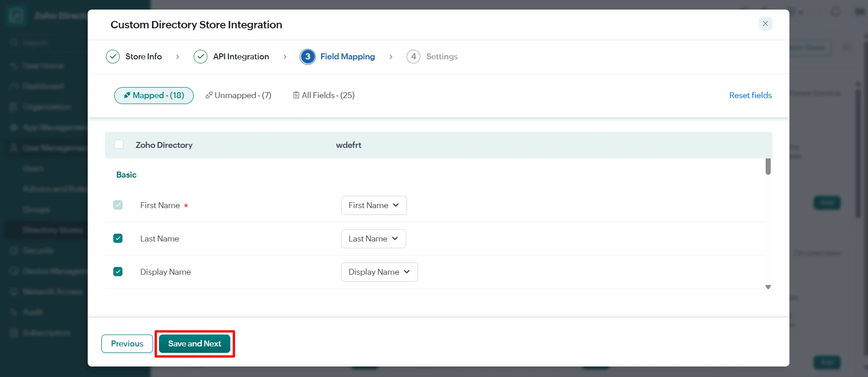Image resolution: width=868 pixels, height=377 pixels.
Task: Show Mapped (18) fields filter
Action: 154,95
